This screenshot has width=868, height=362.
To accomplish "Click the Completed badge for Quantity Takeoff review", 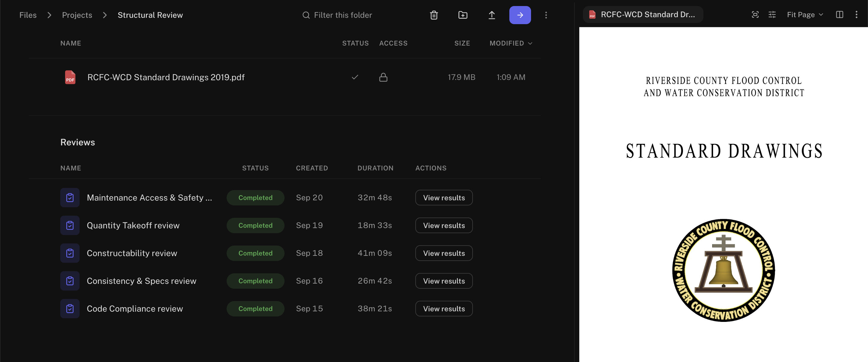I will [255, 225].
